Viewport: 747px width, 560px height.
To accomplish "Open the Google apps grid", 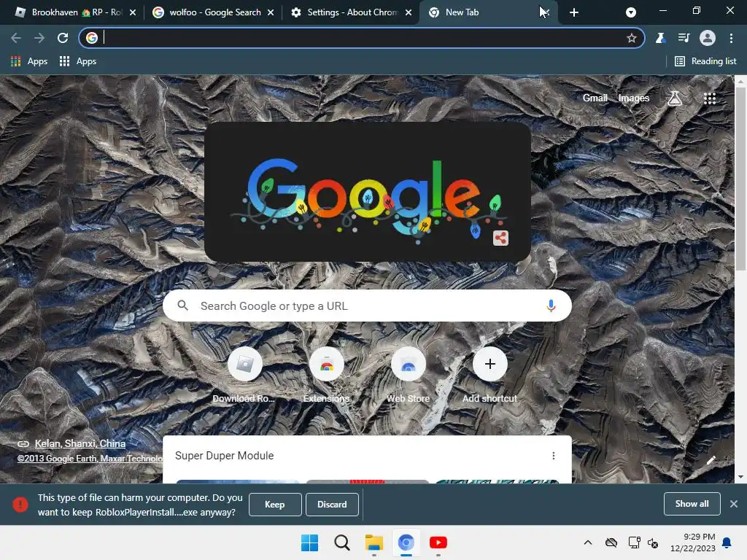I will click(710, 98).
